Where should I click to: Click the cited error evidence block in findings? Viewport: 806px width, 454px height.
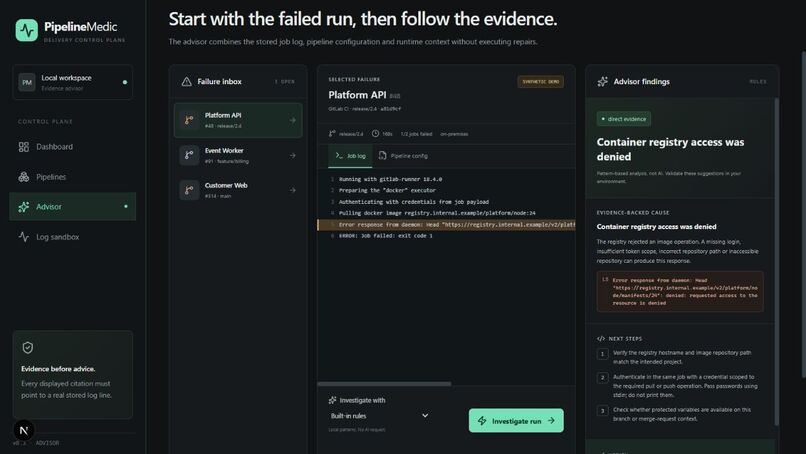680,292
